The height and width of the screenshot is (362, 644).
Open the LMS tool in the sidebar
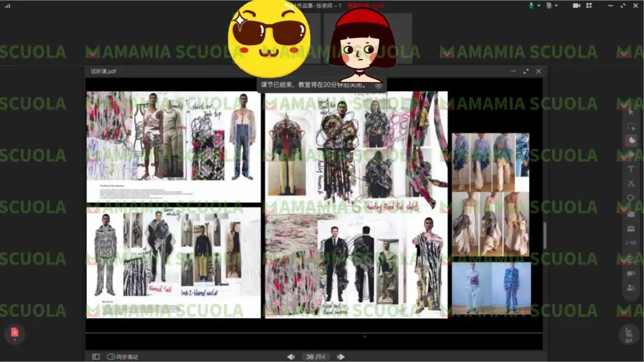tap(631, 243)
